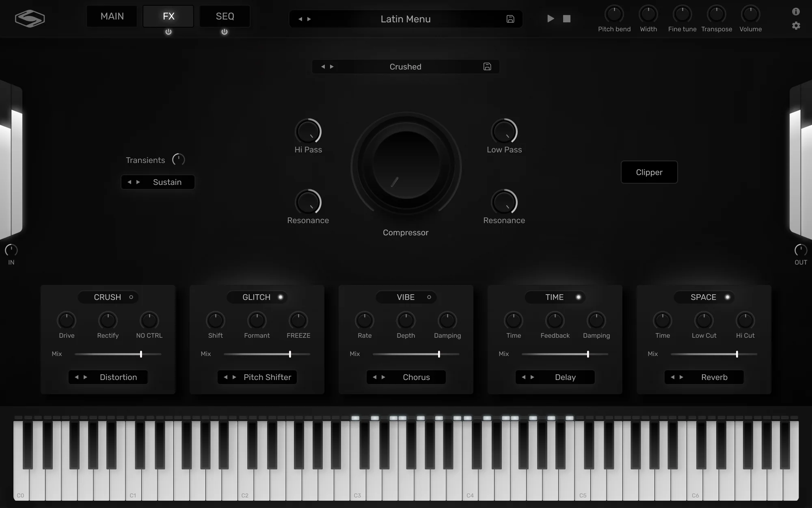Click the Mix slider in the TIME module
Viewport: 812px width, 508px height.
(587, 354)
